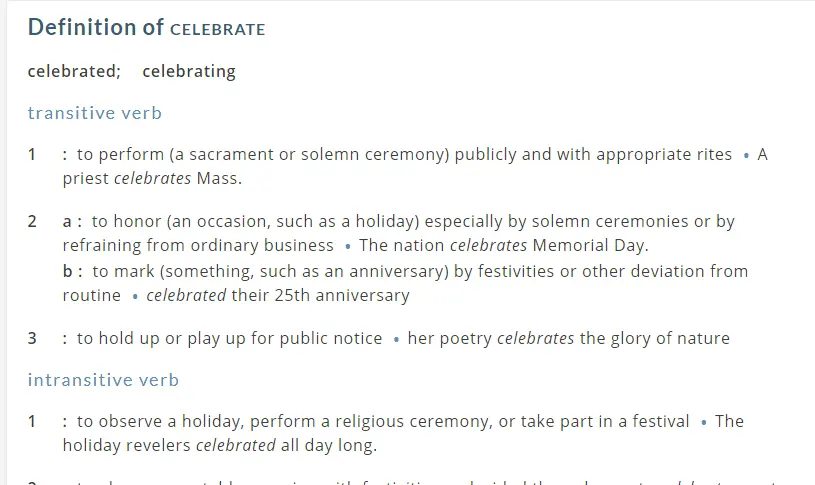The image size is (815, 485).
Task: Click sense number 3 beside "to hold up"
Action: pyautogui.click(x=32, y=338)
